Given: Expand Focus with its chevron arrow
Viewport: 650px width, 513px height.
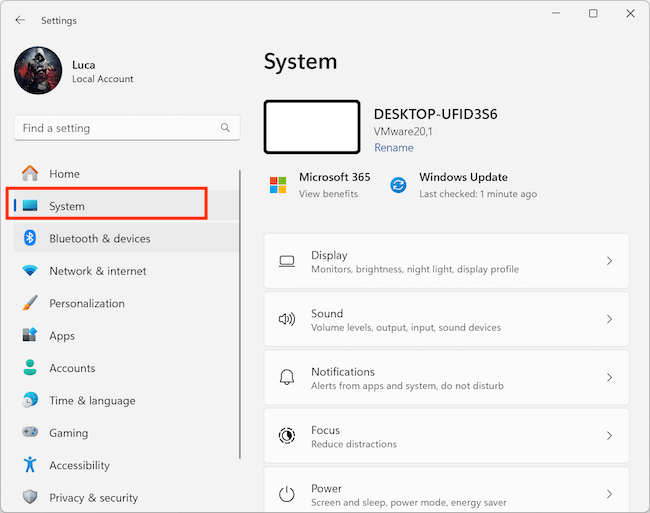Looking at the screenshot, I should coord(609,436).
